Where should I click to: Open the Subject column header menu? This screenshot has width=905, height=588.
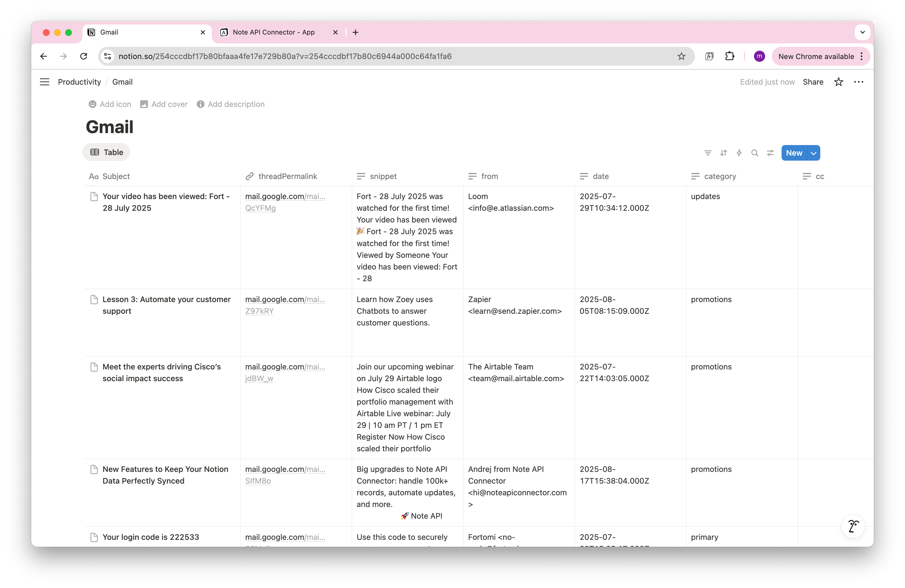coord(162,176)
